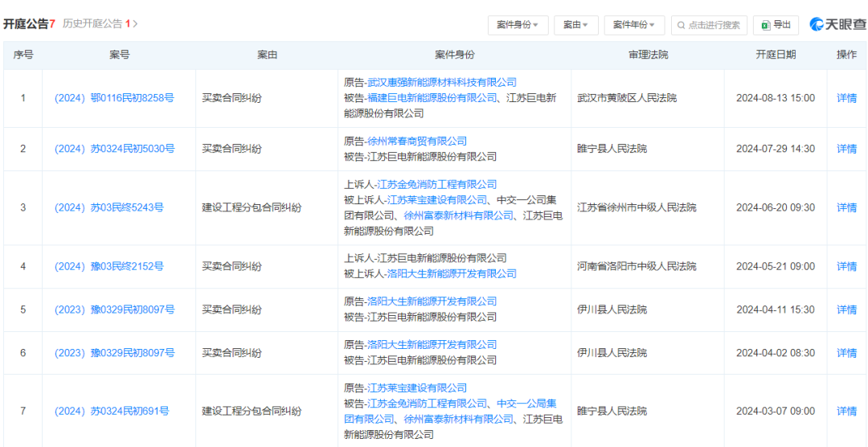Open the 历史开庭公告 1 link
Screen dimensions: 868x447
[100, 24]
